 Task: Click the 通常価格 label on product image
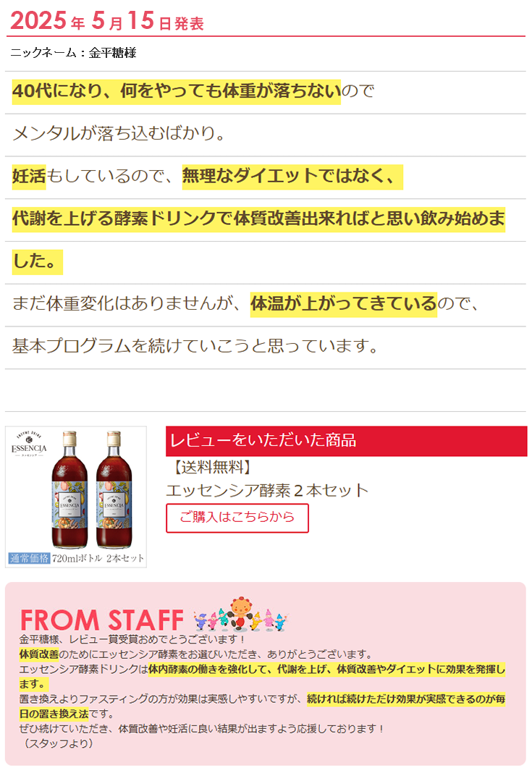click(29, 558)
